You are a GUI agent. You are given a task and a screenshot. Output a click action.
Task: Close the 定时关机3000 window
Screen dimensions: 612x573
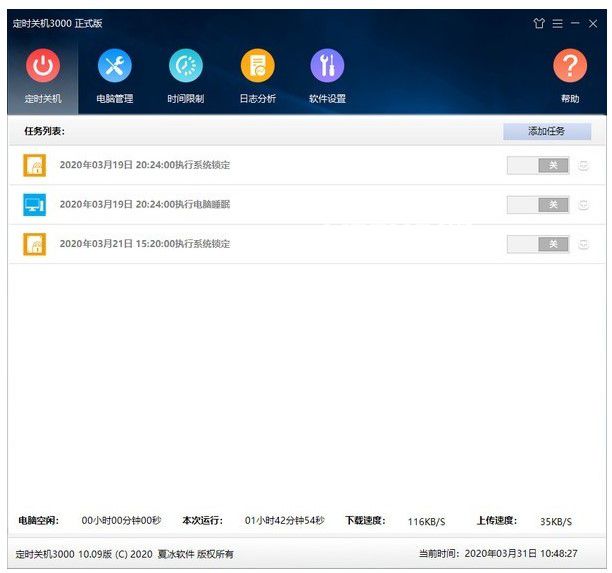pyautogui.click(x=593, y=23)
